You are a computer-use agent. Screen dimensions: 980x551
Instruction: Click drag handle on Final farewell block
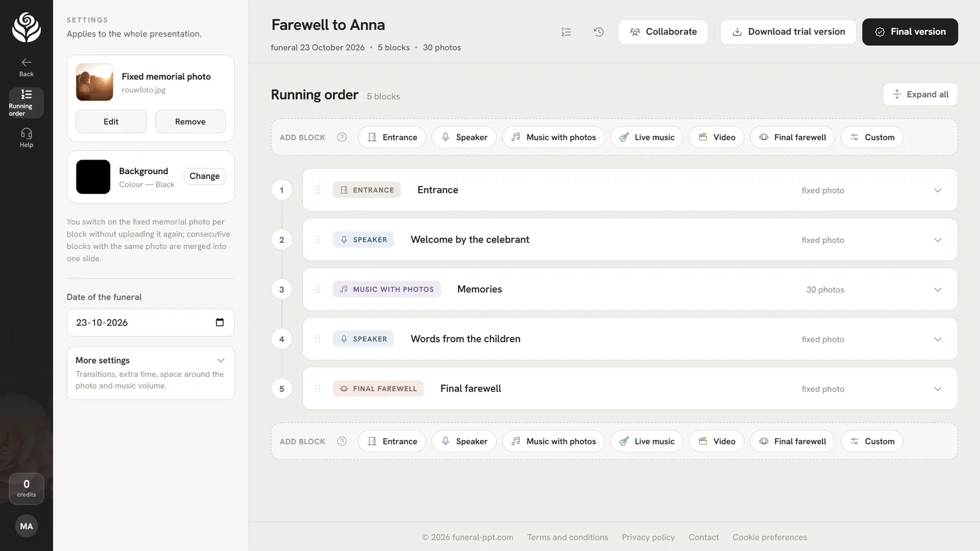tap(318, 388)
